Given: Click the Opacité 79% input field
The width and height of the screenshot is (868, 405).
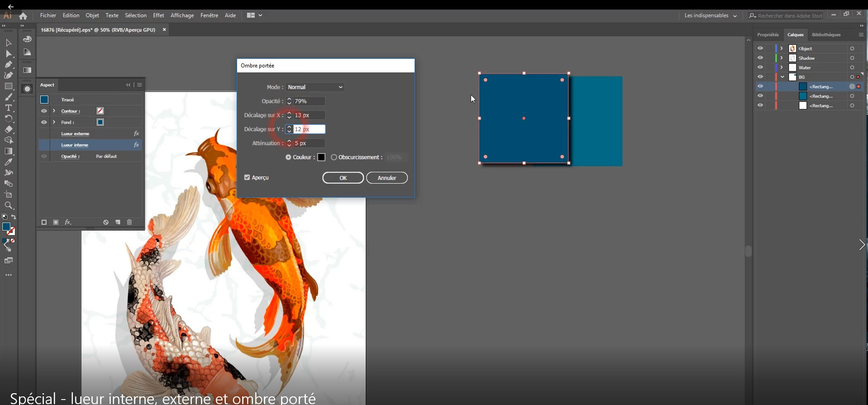Looking at the screenshot, I should click(310, 101).
